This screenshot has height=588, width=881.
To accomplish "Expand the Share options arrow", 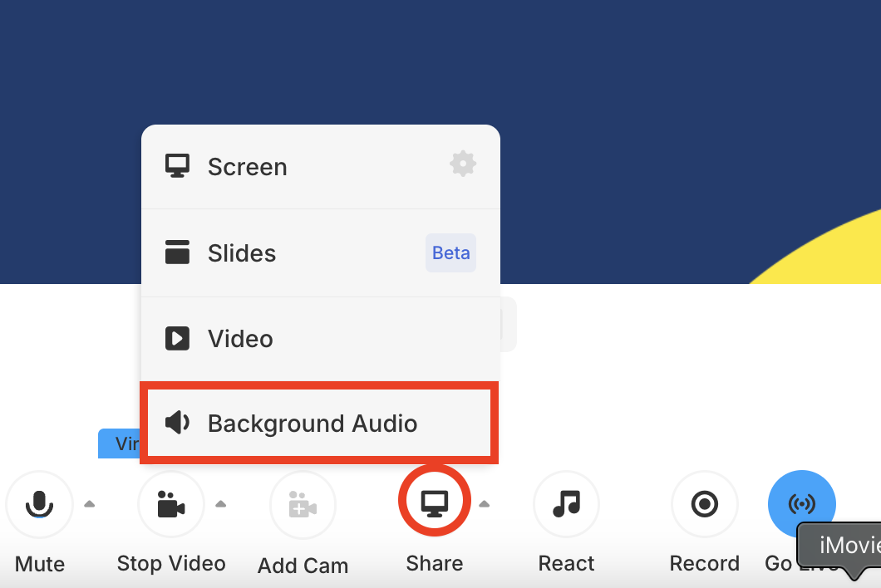I will pos(483,503).
